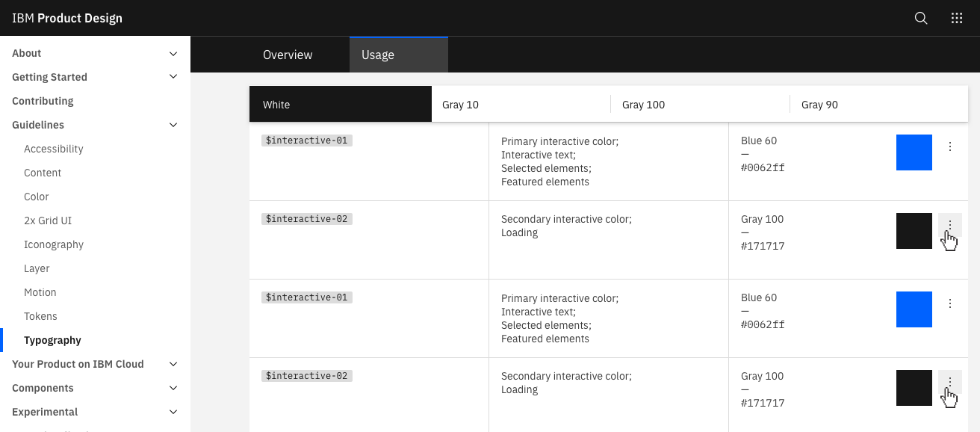The height and width of the screenshot is (432, 980).
Task: Open the search icon in the header
Action: (x=920, y=17)
